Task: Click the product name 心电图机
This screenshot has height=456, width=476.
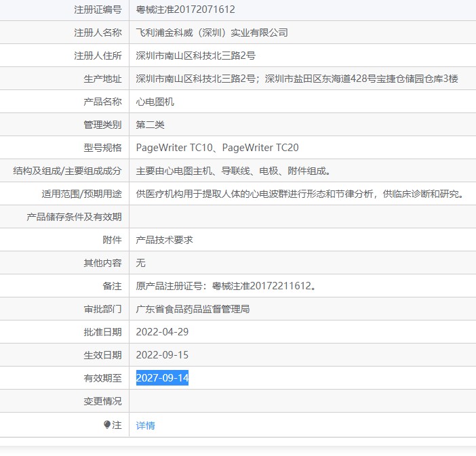Action: click(155, 102)
